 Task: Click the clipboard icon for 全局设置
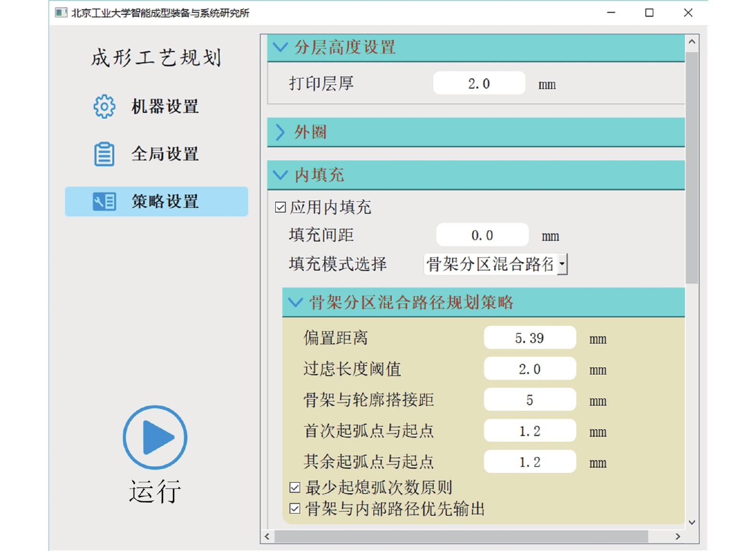pos(104,154)
